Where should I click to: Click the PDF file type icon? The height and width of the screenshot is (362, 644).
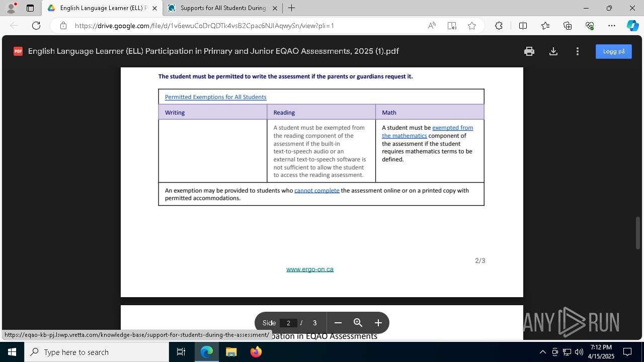coord(18,51)
